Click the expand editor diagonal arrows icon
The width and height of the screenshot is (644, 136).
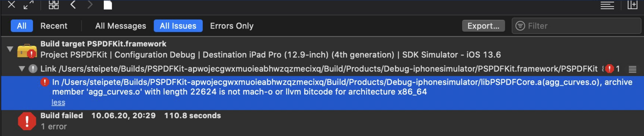point(29,5)
